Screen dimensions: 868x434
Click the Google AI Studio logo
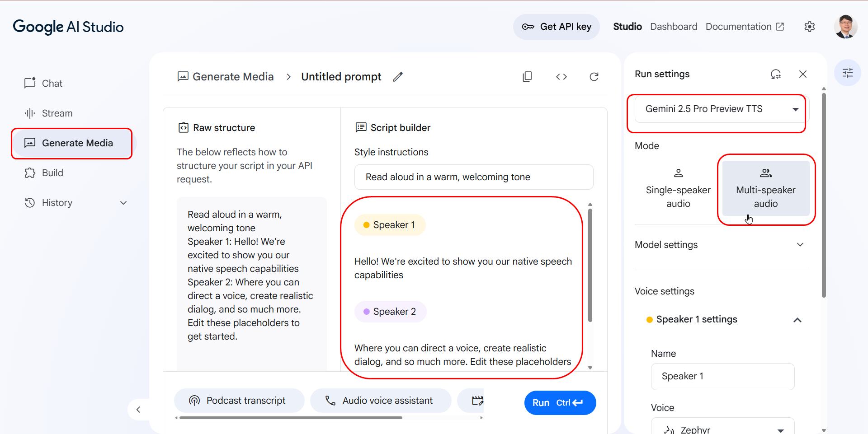pos(68,27)
